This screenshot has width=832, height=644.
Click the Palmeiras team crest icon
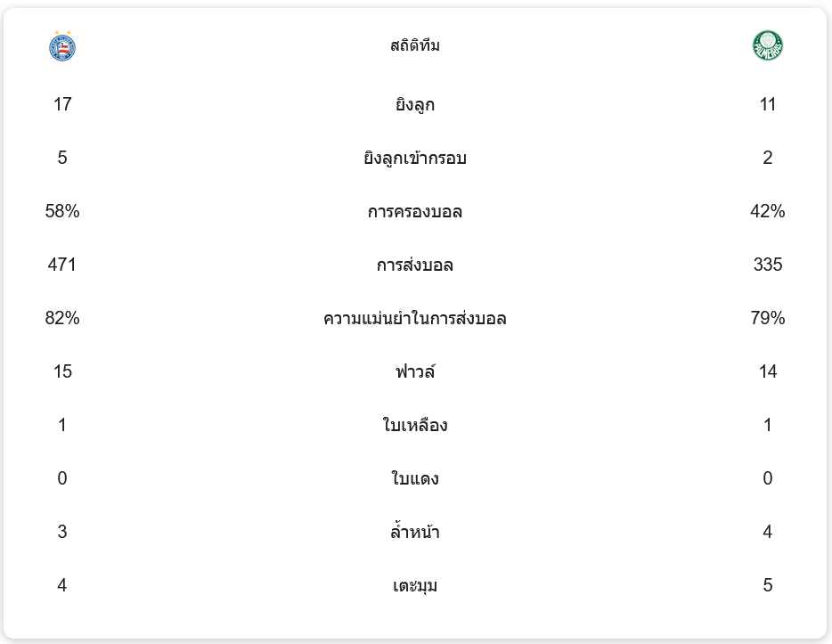[x=767, y=45]
